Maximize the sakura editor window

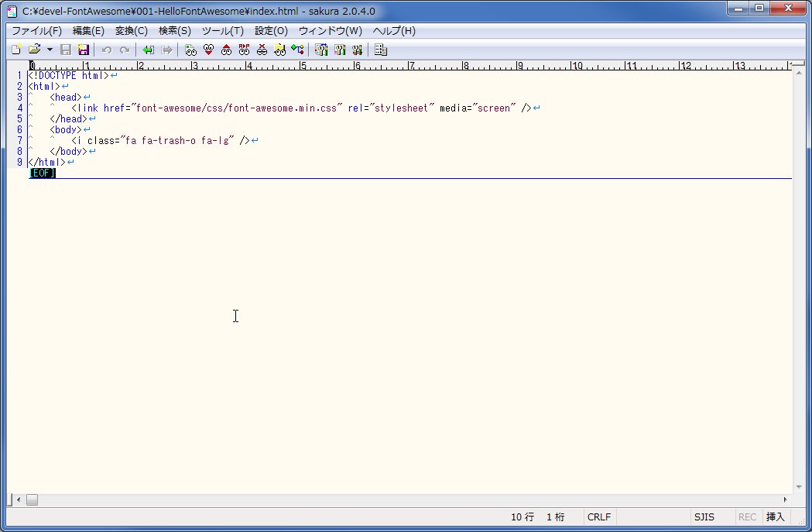(x=759, y=8)
